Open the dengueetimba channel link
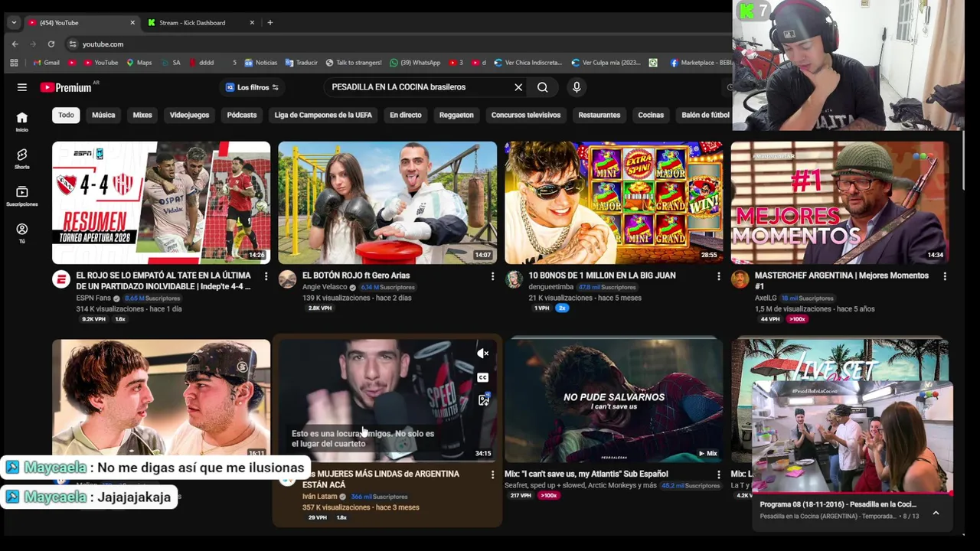The height and width of the screenshot is (551, 980). coord(551,287)
